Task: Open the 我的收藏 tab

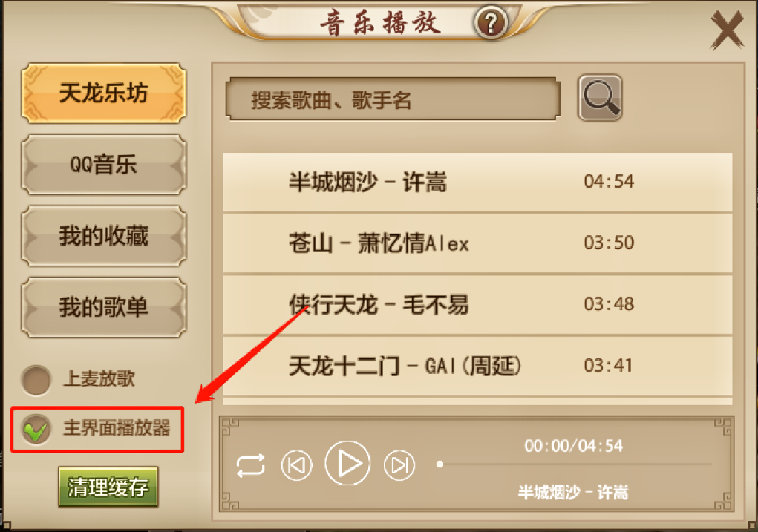Action: 104,236
